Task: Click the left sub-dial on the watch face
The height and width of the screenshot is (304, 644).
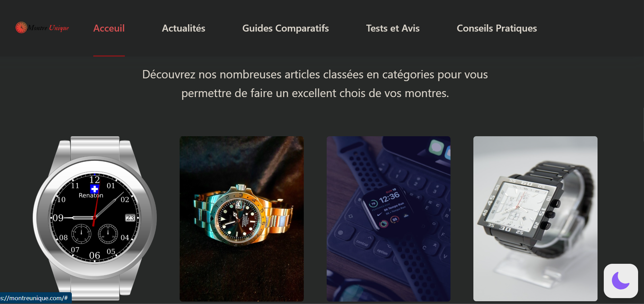Action: 81,233
